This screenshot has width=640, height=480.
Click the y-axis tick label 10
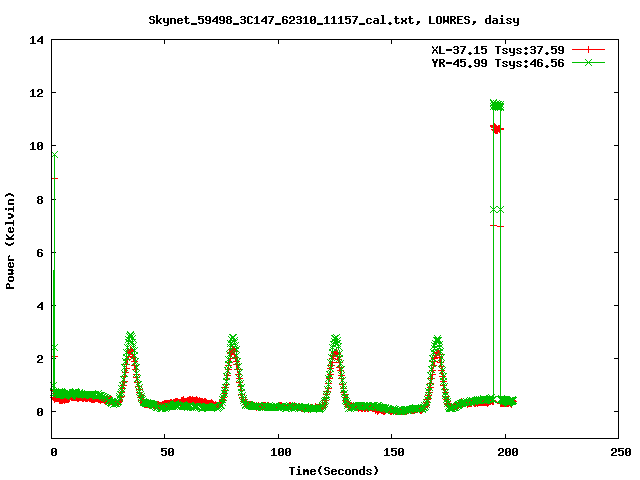37,146
